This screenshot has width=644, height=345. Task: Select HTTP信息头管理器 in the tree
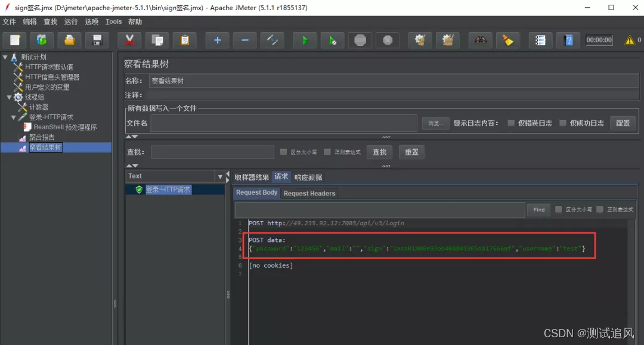[52, 77]
